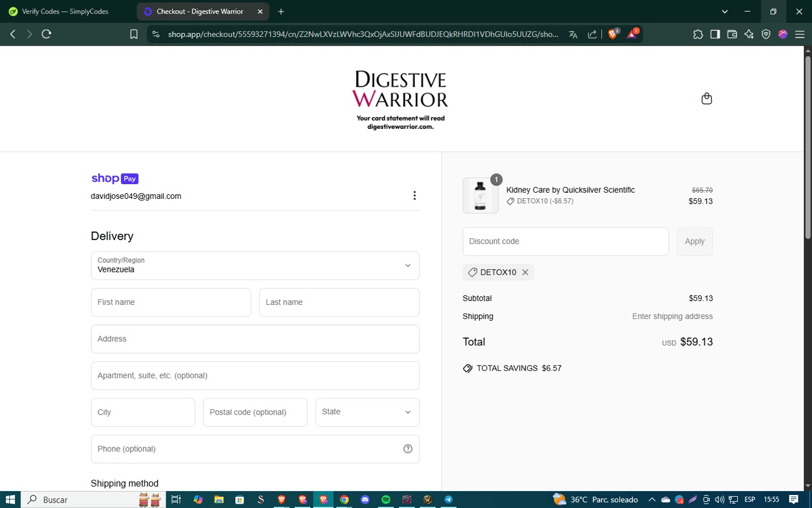Open the volume control in system tray
Viewport: 812px width, 508px height.
(x=719, y=499)
